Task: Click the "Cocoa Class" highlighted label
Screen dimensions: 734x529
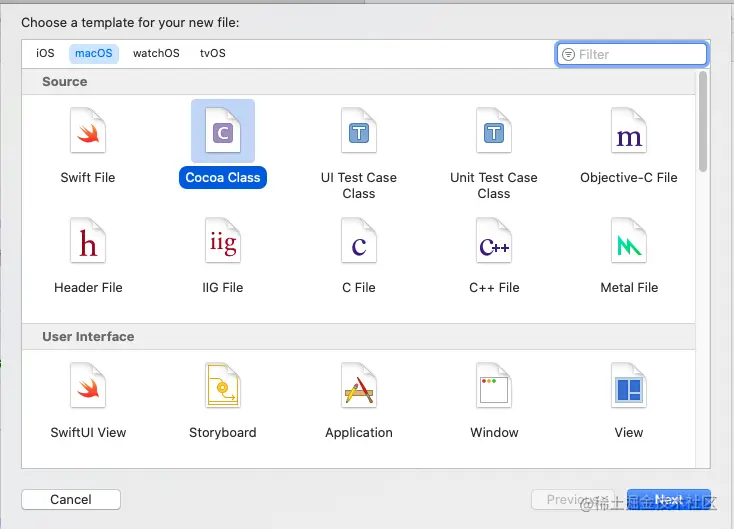Action: 223,177
